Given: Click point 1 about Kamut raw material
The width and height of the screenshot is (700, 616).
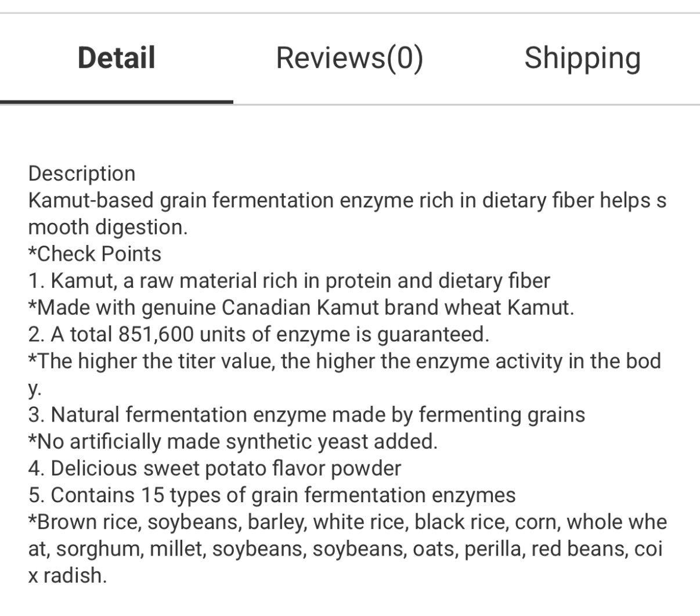Looking at the screenshot, I should tap(289, 280).
